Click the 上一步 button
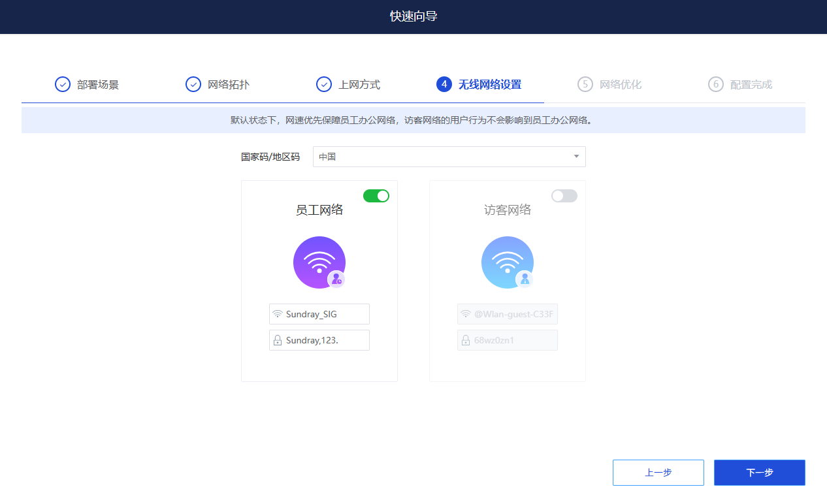 coord(658,473)
